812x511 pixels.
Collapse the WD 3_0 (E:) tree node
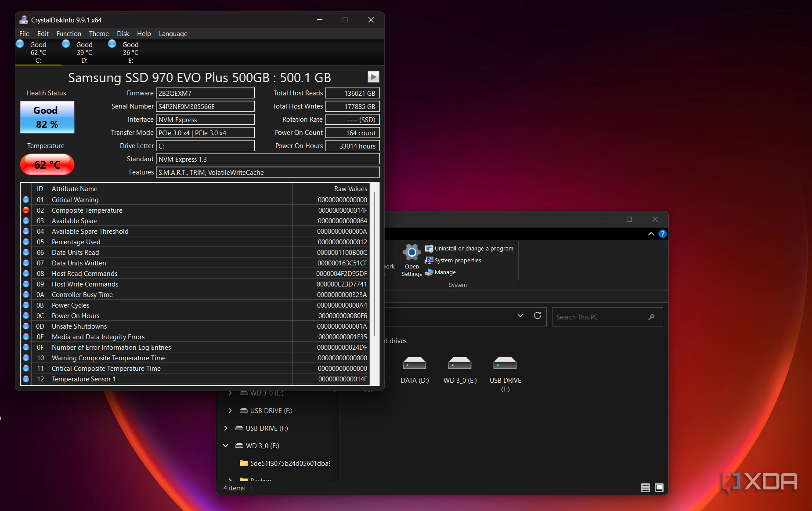(x=226, y=446)
